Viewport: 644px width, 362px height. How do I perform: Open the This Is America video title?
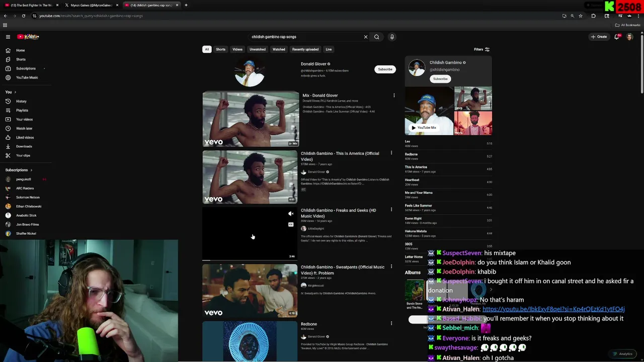point(340,156)
